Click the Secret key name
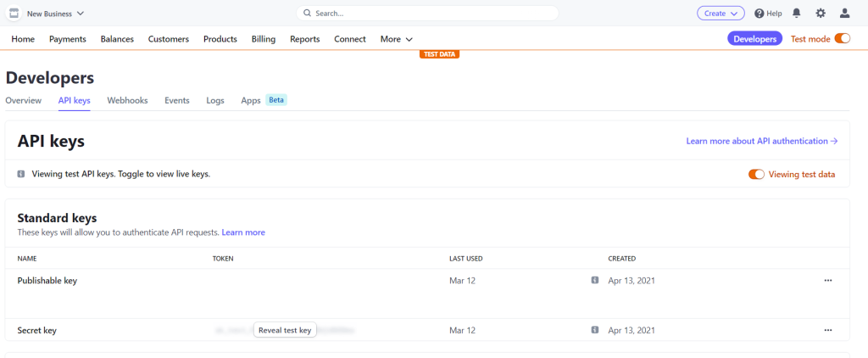 click(x=37, y=330)
